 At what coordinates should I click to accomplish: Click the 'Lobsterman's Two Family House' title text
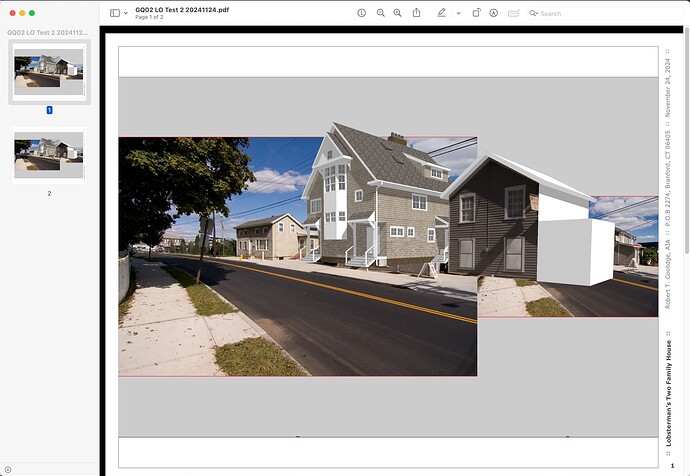point(668,393)
